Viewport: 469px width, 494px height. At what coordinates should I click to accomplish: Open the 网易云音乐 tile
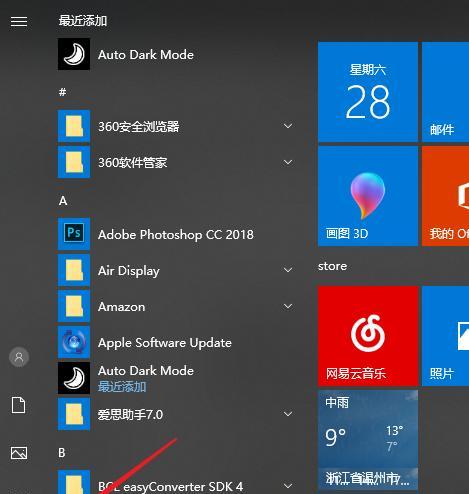point(368,336)
